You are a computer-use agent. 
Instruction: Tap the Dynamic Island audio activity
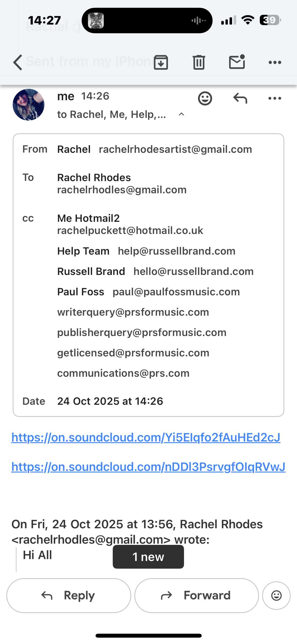tap(147, 20)
